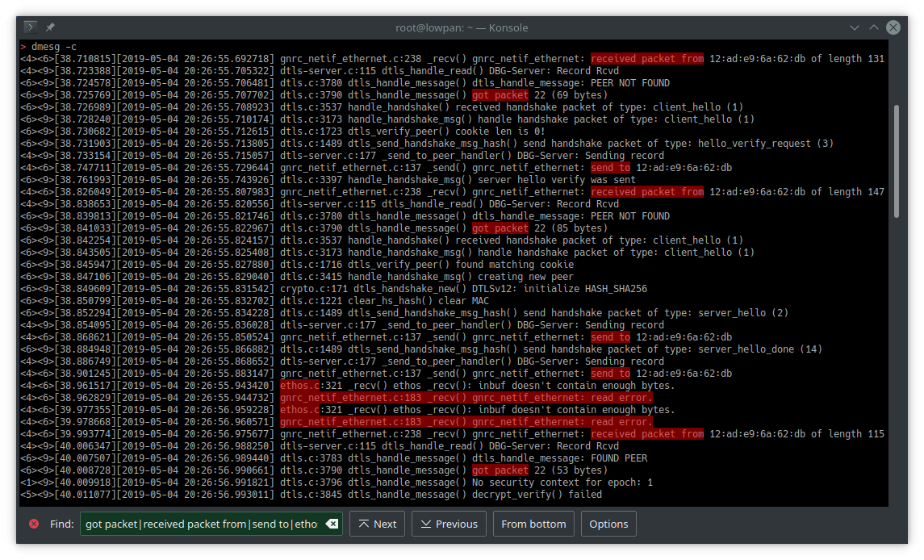The height and width of the screenshot is (560, 924).
Task: Click 'server_hello (2)' text in log
Action: tap(743, 313)
